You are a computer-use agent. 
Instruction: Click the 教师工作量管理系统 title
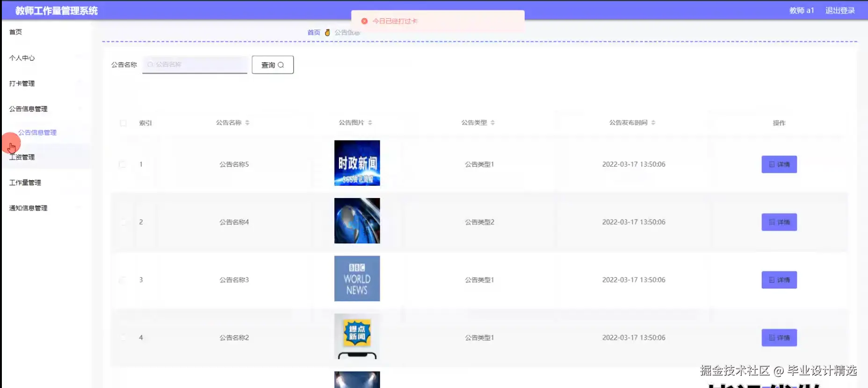[x=57, y=10]
